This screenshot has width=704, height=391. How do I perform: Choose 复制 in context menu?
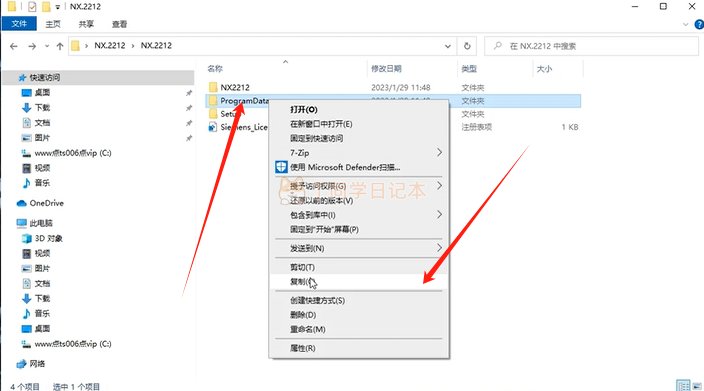359,281
